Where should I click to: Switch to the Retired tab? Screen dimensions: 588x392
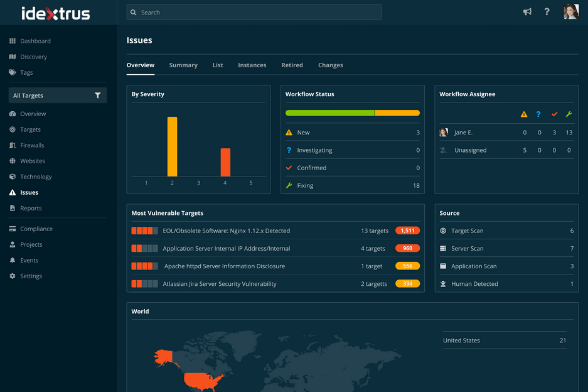coord(292,65)
